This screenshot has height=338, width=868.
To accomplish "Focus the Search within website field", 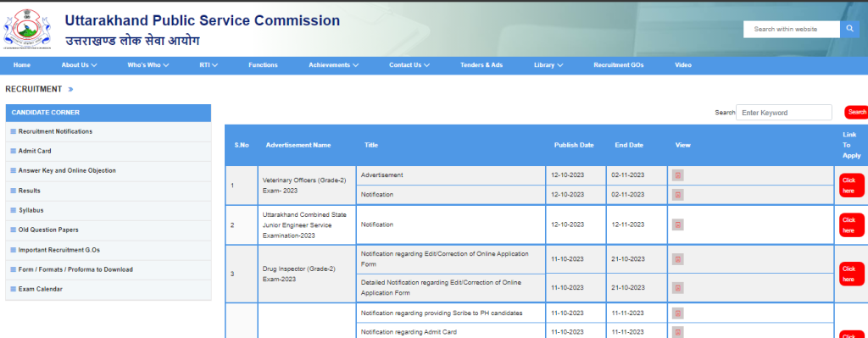I will 792,30.
